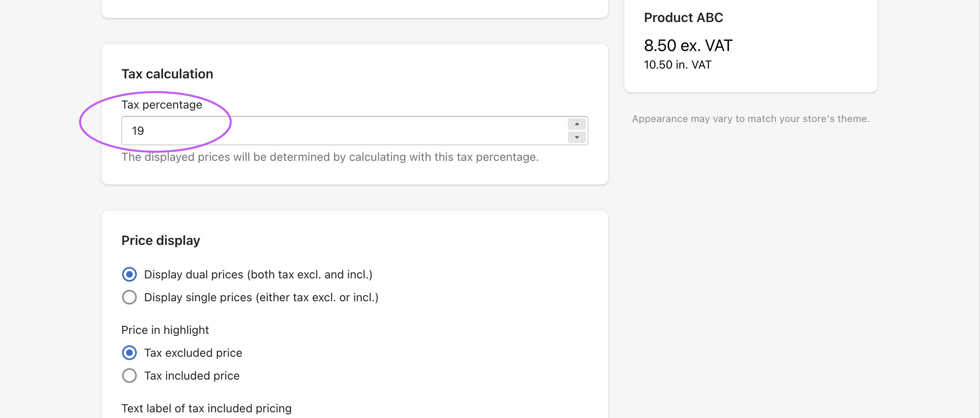
Task: Click the Price in highlight label
Action: click(165, 330)
